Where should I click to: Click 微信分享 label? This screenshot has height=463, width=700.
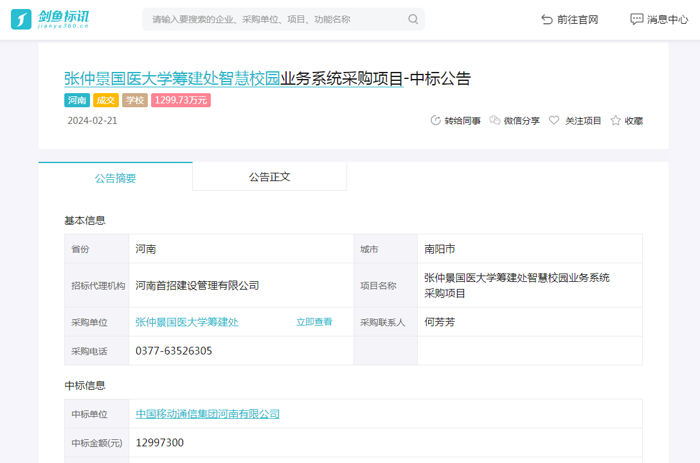521,121
